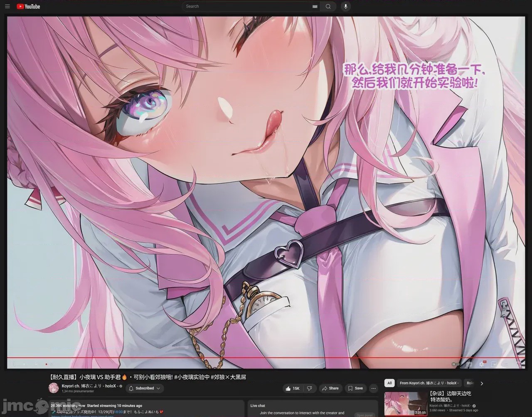Start voice search with microphone
This screenshot has width=532, height=417.
345,6
